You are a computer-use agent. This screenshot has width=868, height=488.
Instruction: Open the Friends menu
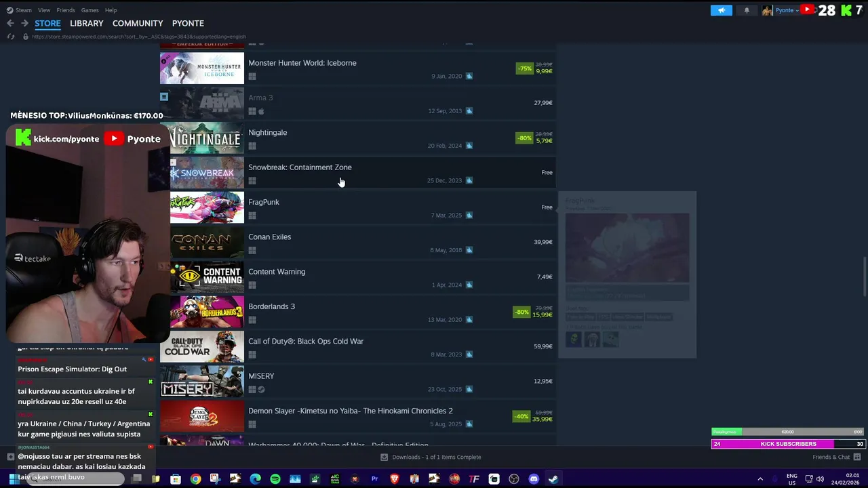(66, 10)
